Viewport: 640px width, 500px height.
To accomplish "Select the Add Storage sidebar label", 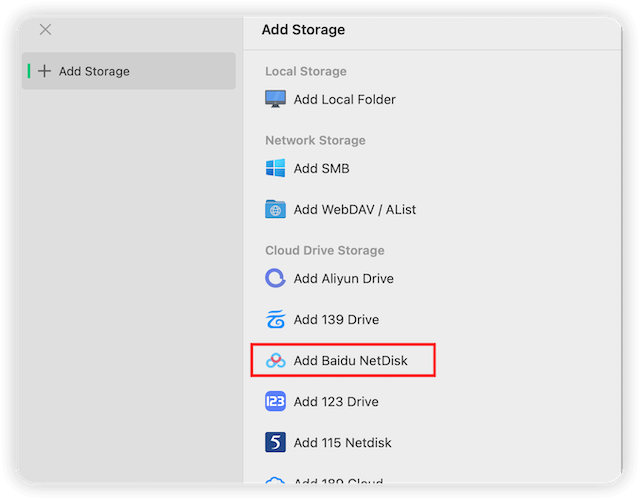I will point(94,71).
